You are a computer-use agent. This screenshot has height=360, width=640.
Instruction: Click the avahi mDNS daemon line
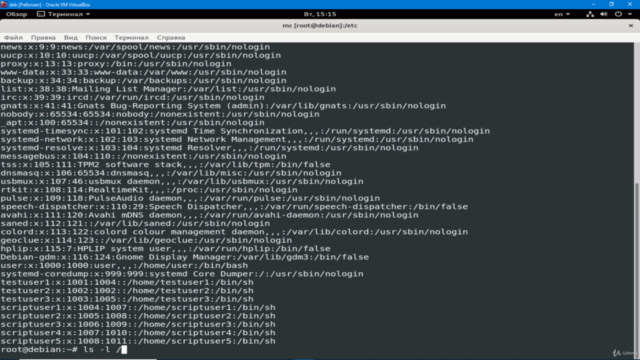click(209, 215)
